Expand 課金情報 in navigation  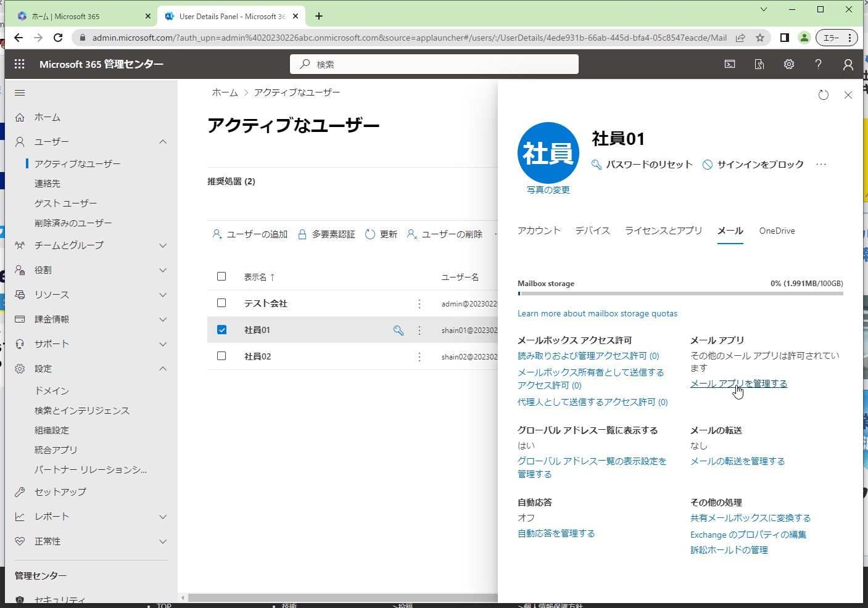coord(163,319)
